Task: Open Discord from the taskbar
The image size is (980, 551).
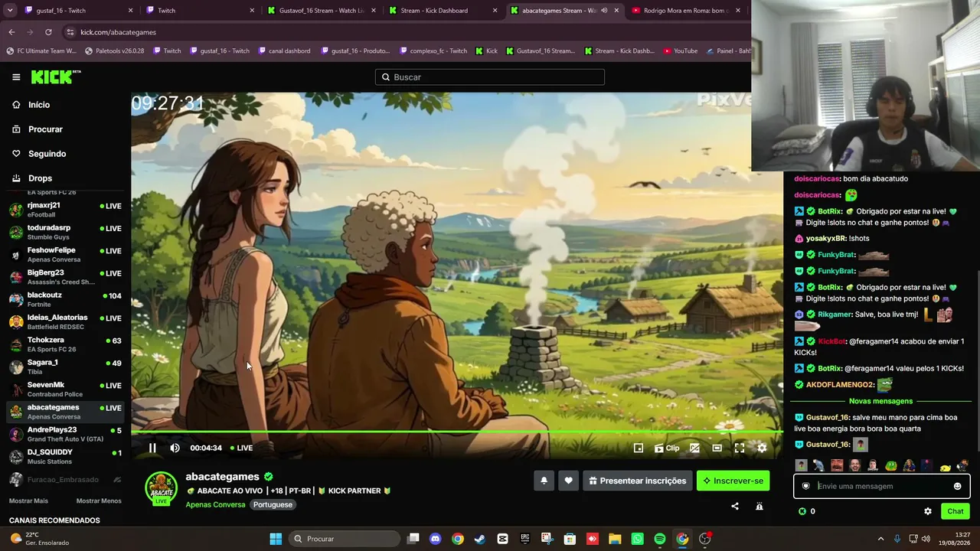Action: [436, 539]
